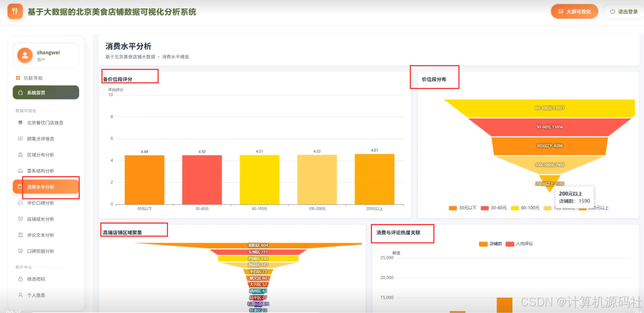Click the zhangwei username text

click(x=48, y=52)
